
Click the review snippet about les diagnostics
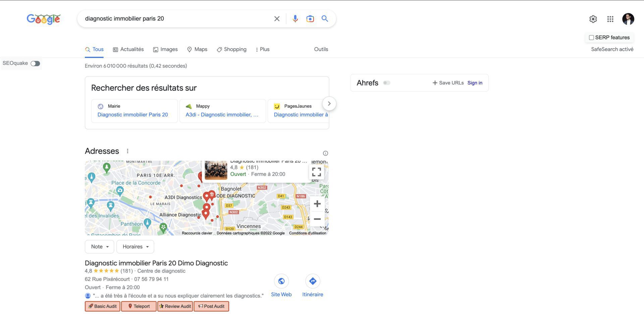178,296
